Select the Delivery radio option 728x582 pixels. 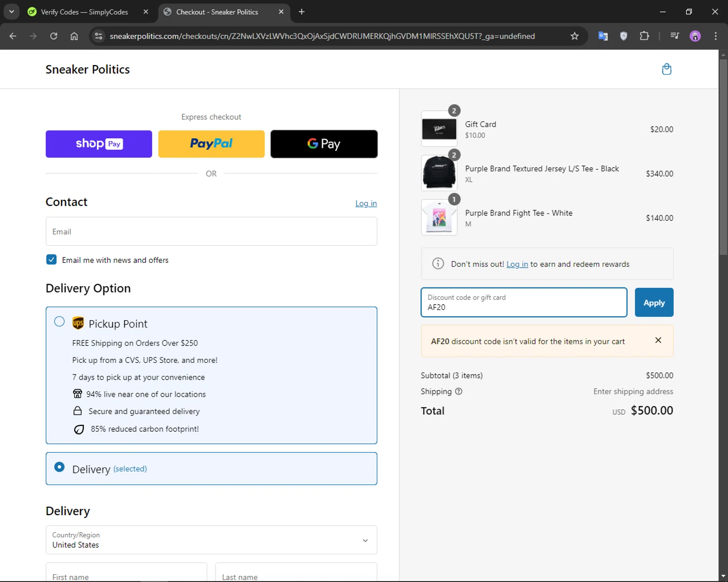pos(59,467)
